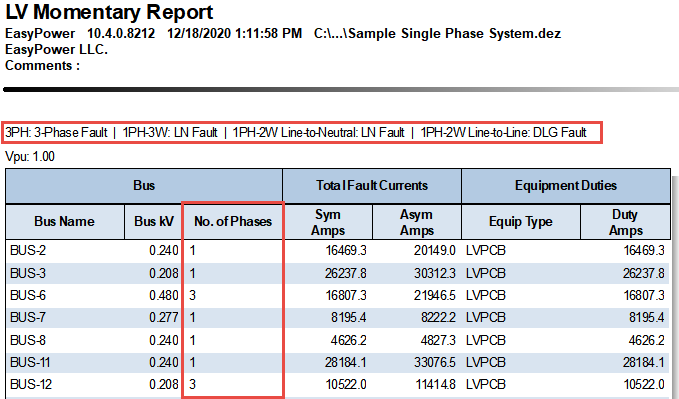Select the Bus kV column header
This screenshot has width=679, height=399.
154,221
